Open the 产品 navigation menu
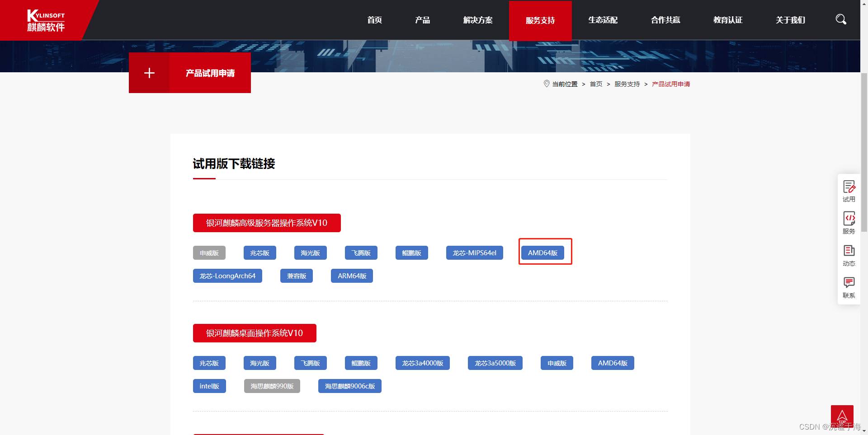This screenshot has width=868, height=435. [422, 20]
